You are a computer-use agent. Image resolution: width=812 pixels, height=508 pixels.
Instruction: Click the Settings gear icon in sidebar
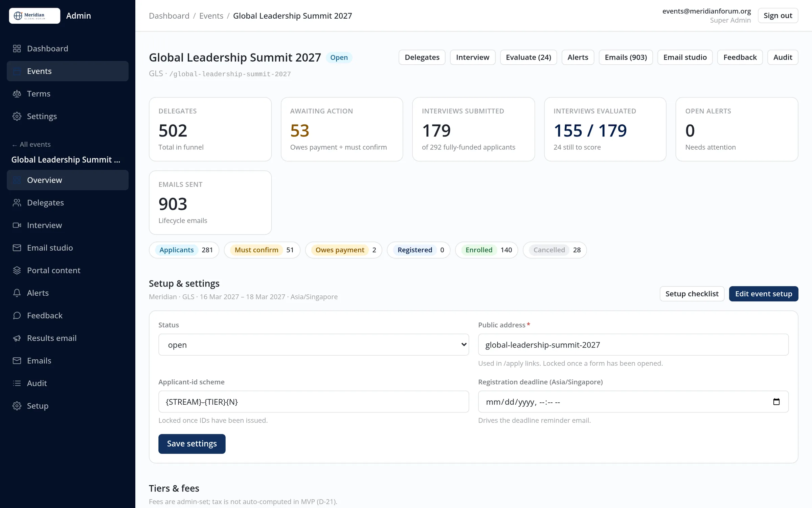tap(17, 116)
